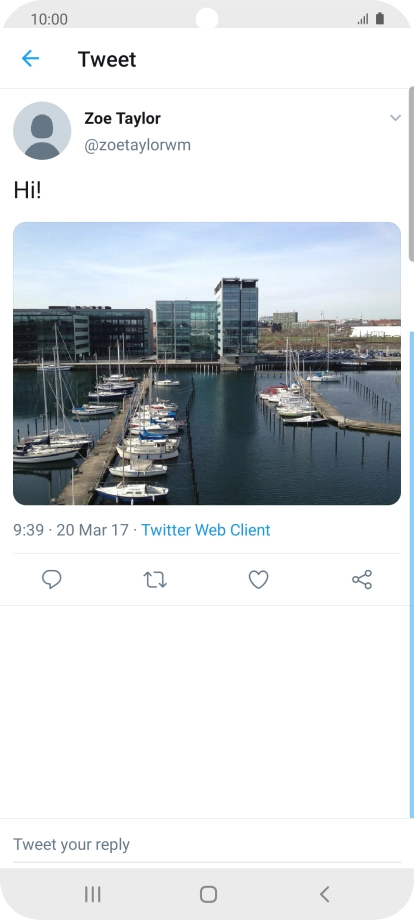Tap the Zoe Taylor display name

tap(123, 119)
